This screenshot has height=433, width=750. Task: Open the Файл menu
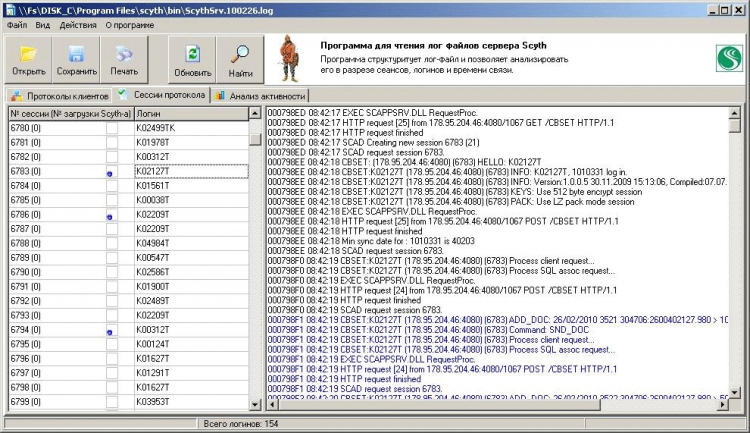pyautogui.click(x=17, y=24)
